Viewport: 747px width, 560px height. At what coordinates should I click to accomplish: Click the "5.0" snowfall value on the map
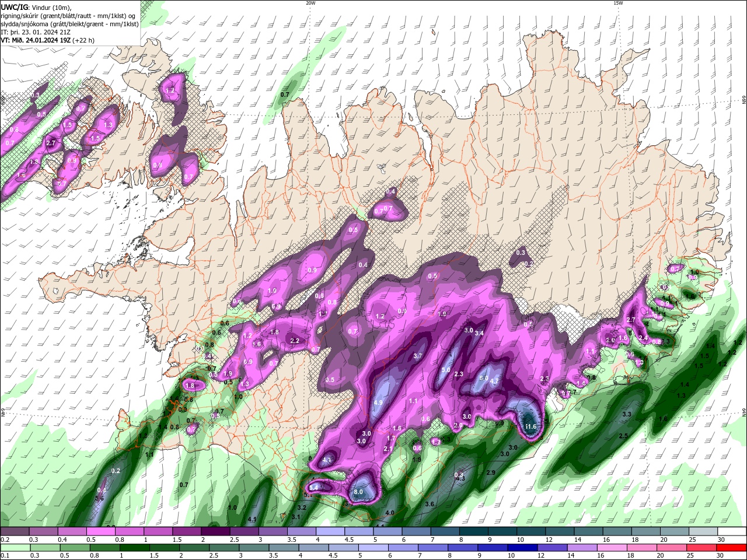(445, 370)
